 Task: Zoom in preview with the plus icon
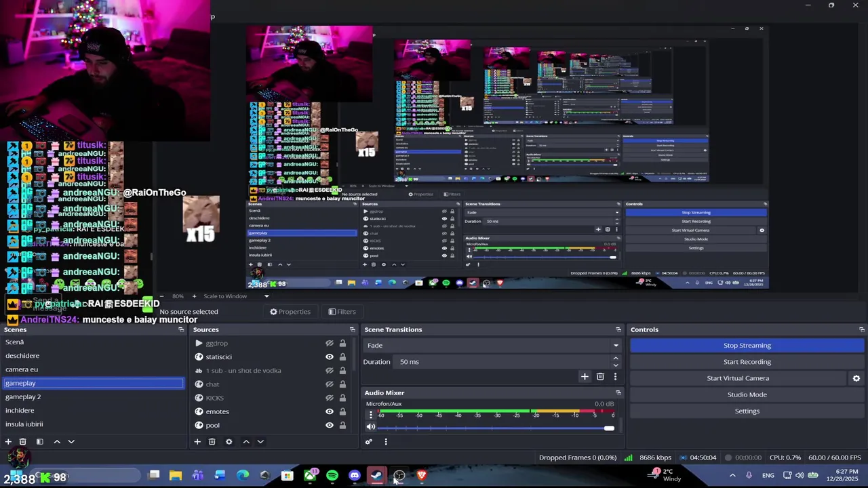click(194, 296)
